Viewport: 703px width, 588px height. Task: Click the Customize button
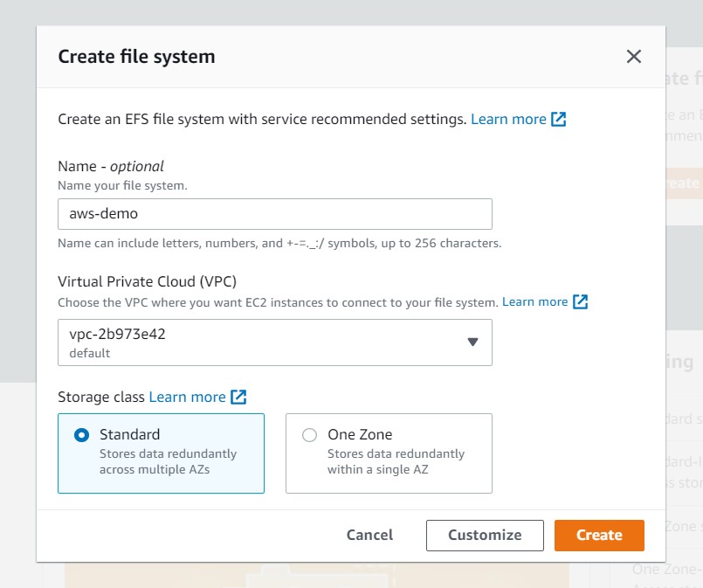pyautogui.click(x=485, y=535)
